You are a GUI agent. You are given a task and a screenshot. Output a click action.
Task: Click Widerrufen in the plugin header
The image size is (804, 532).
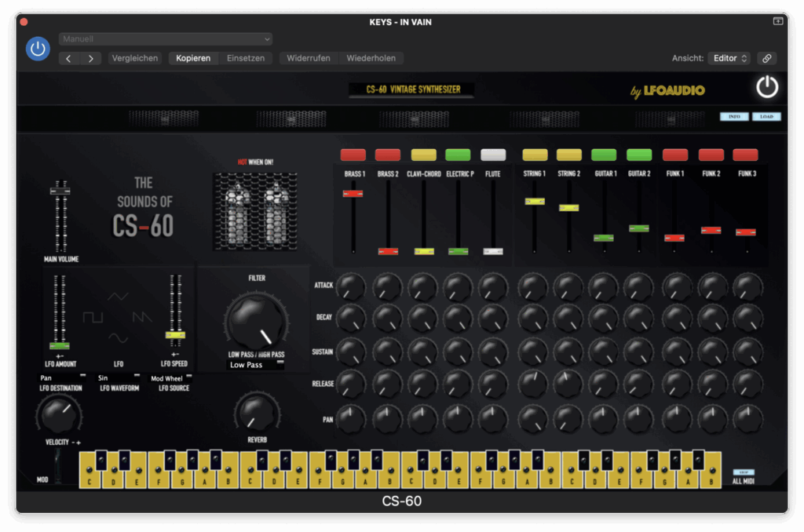[308, 58]
